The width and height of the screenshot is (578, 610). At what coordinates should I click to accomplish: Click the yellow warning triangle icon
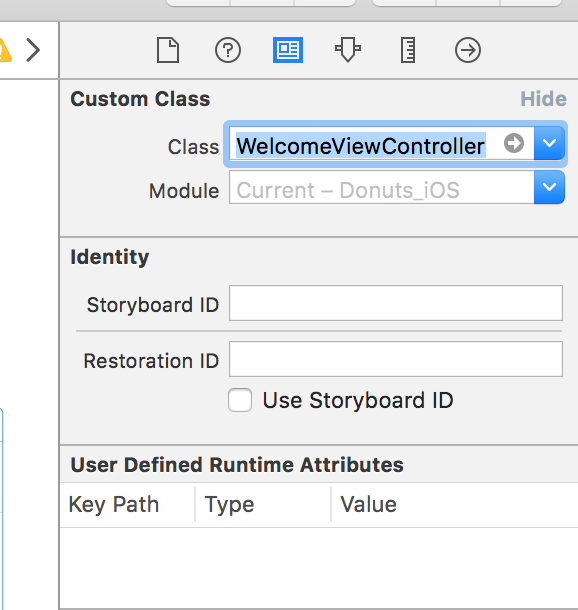pyautogui.click(x=5, y=50)
